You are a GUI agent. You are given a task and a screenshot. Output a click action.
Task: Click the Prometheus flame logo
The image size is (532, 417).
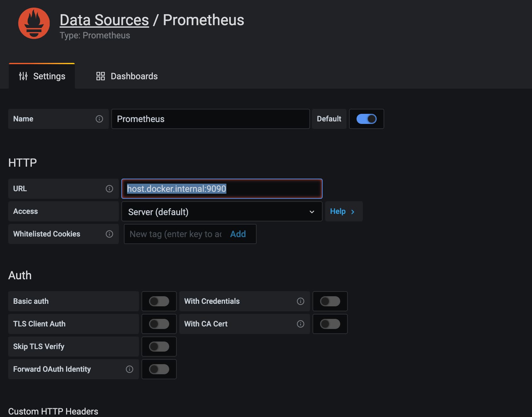(34, 23)
